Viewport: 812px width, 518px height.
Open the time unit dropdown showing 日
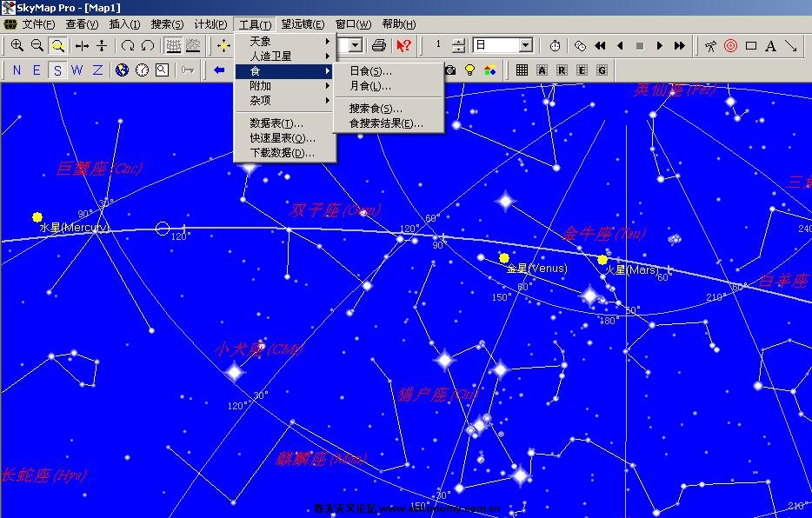point(526,45)
